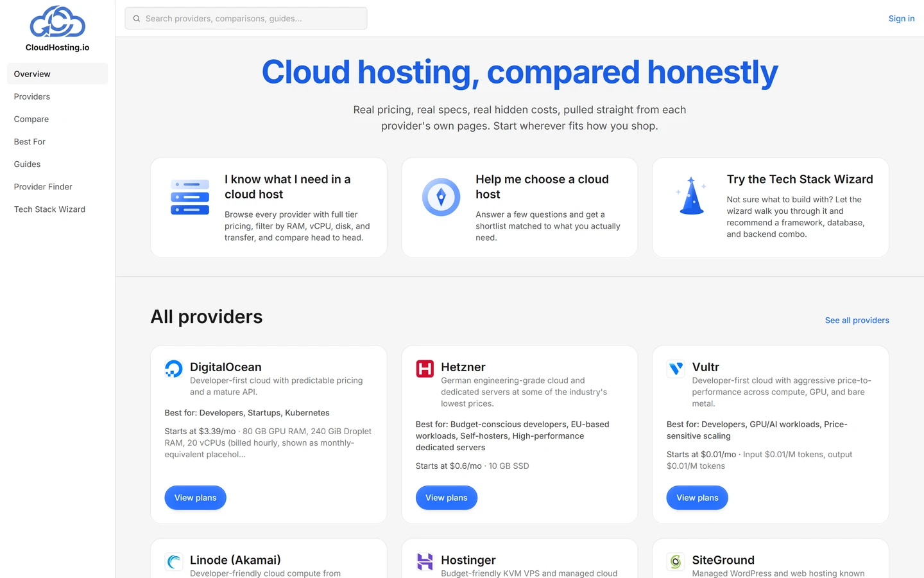Click See all providers link
Image resolution: width=924 pixels, height=578 pixels.
click(857, 320)
